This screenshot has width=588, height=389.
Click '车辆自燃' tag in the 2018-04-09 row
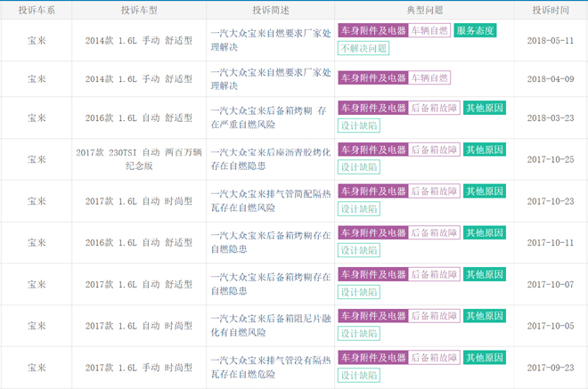(429, 78)
